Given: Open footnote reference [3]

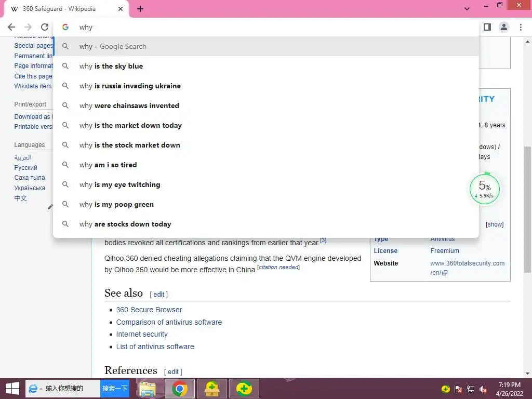Looking at the screenshot, I should click(x=323, y=240).
